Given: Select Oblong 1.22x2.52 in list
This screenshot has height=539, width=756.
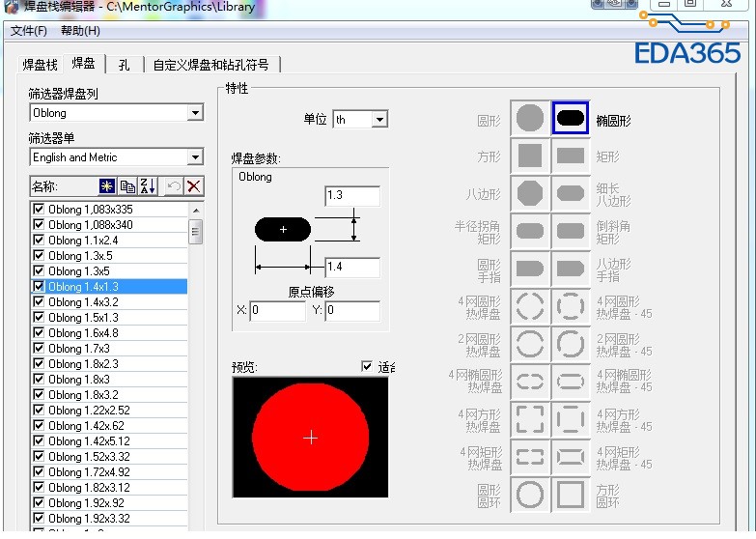Looking at the screenshot, I should [109, 411].
